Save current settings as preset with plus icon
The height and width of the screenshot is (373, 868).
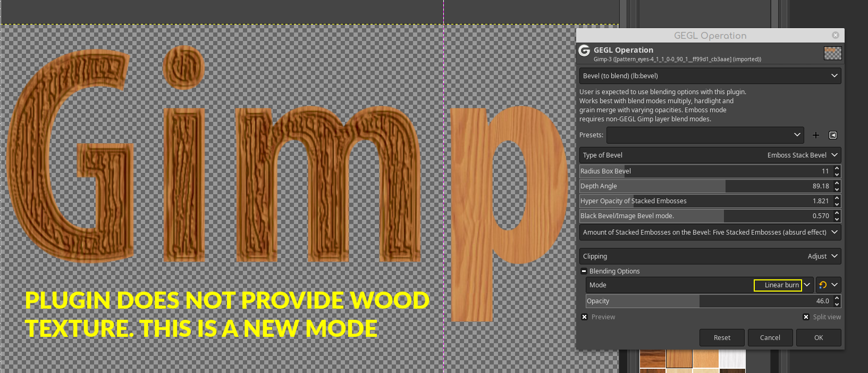816,135
